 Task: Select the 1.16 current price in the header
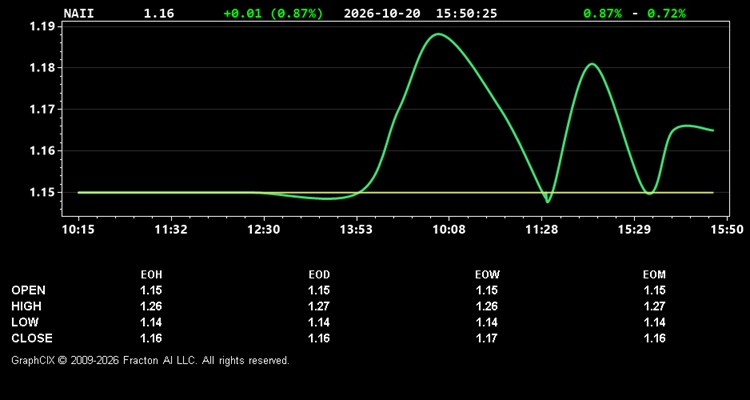click(x=159, y=13)
